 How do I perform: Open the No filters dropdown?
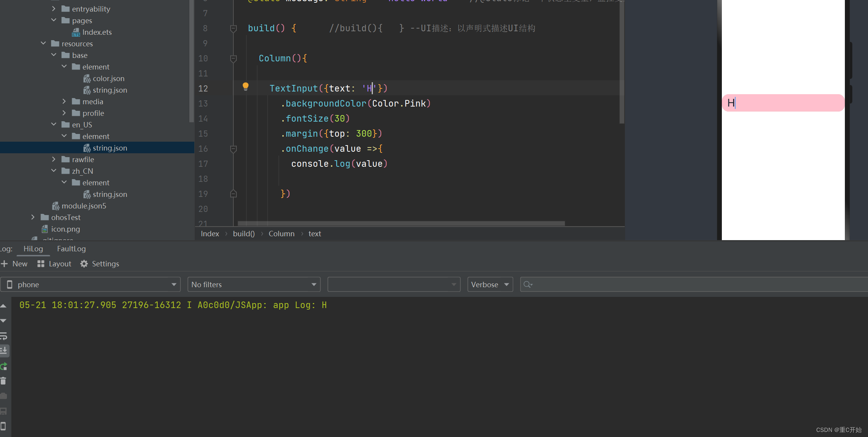(x=254, y=285)
